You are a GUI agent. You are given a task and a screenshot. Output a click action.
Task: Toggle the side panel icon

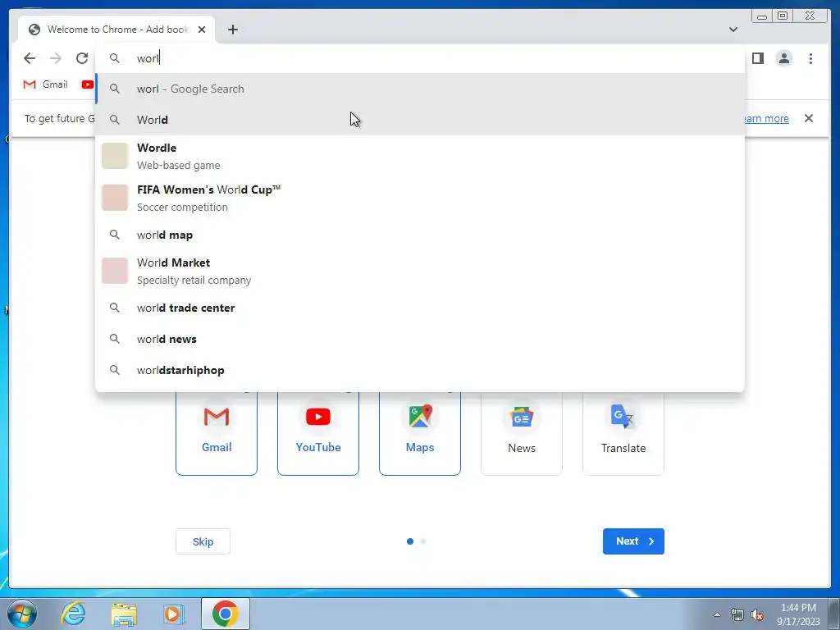point(757,58)
